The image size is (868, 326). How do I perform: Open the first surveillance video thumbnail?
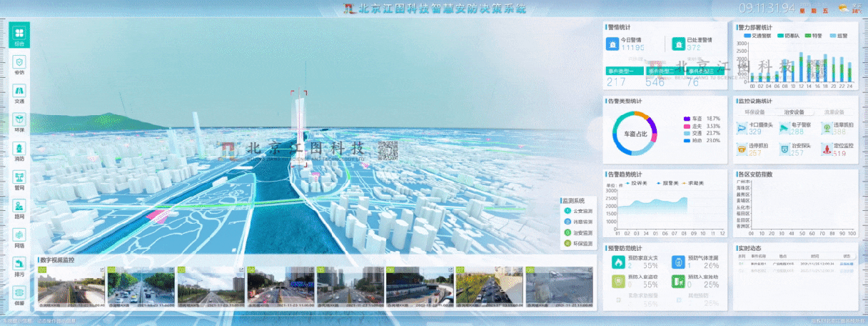pos(71,287)
